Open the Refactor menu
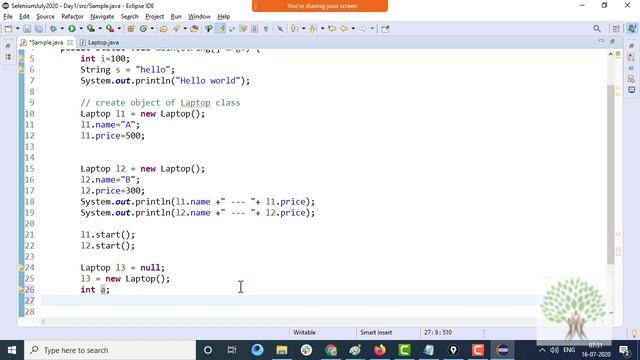The width and height of the screenshot is (640, 360). click(72, 16)
